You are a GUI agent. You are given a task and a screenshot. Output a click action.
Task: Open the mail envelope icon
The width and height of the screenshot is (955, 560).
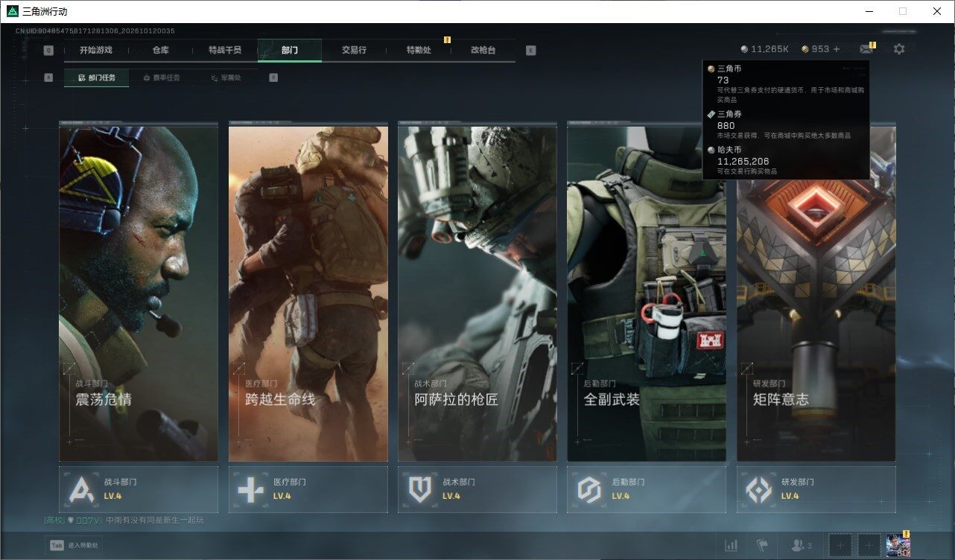[x=866, y=49]
